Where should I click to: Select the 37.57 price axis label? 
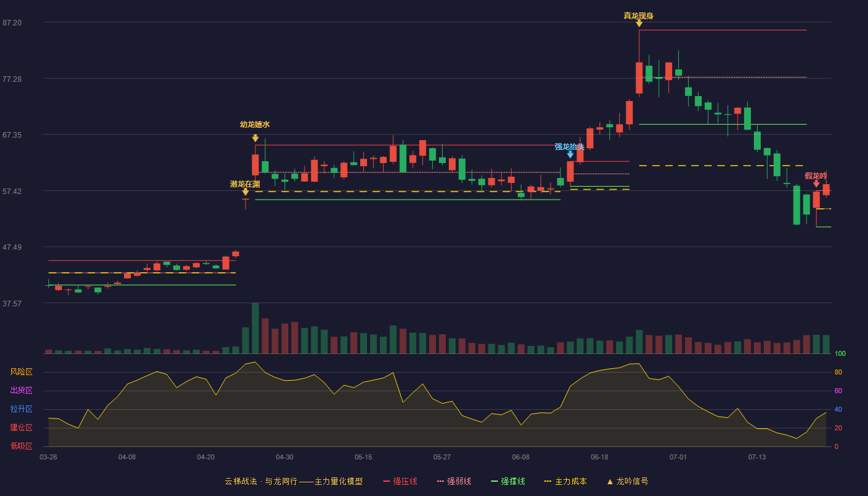12,303
